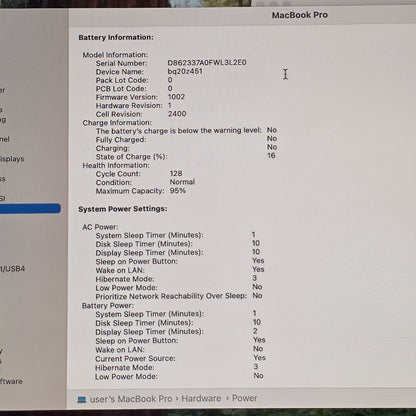416x416 pixels.
Task: Click the "Charging:" label
Action: pos(113,148)
